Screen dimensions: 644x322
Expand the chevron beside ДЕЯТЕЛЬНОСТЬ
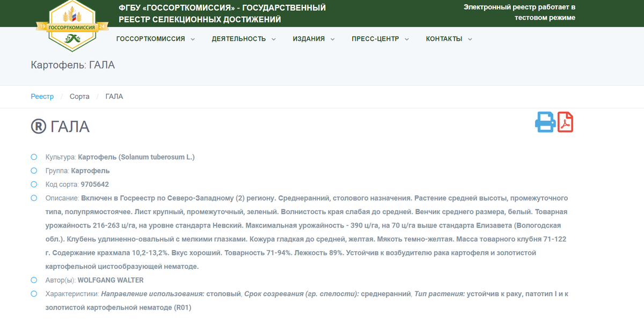pos(273,39)
